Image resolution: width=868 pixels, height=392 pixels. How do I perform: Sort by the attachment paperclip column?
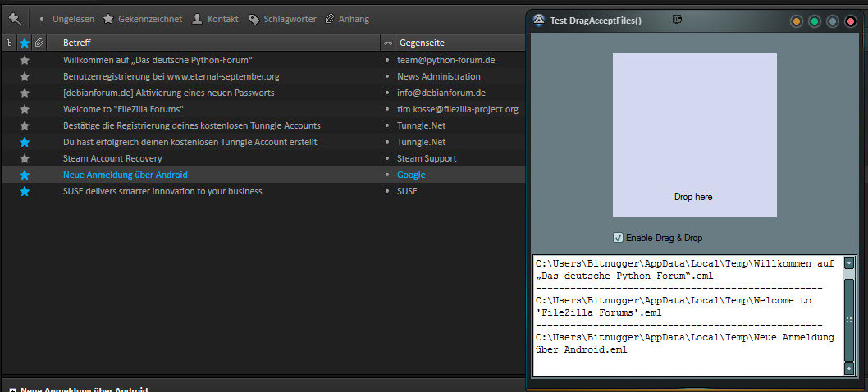click(39, 43)
